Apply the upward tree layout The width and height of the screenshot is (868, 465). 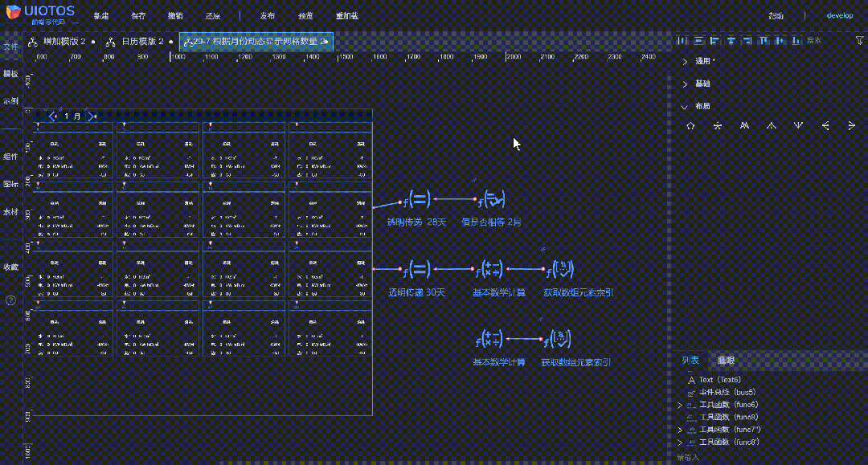coord(771,125)
